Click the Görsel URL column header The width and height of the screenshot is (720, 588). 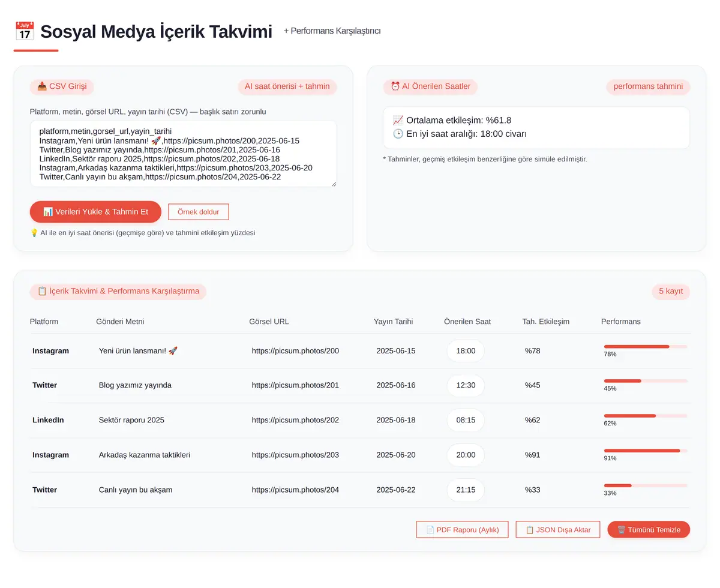coord(269,322)
